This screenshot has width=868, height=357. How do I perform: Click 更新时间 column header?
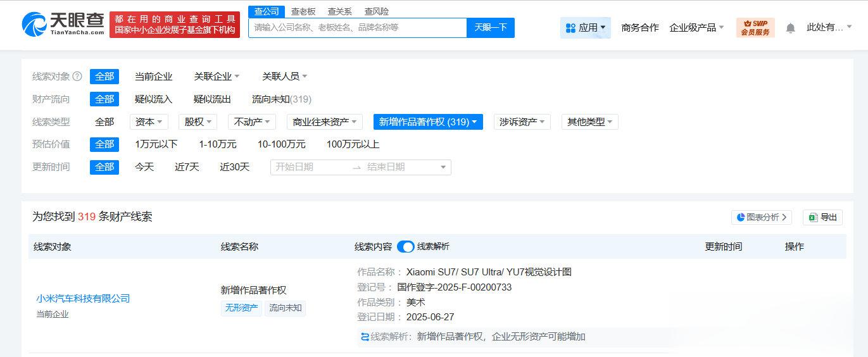tap(724, 247)
